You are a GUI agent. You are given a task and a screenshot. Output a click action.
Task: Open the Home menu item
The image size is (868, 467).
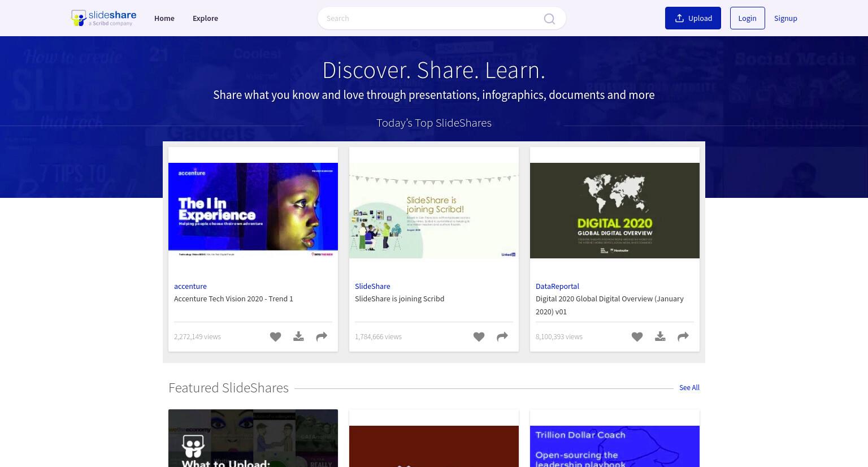[164, 18]
